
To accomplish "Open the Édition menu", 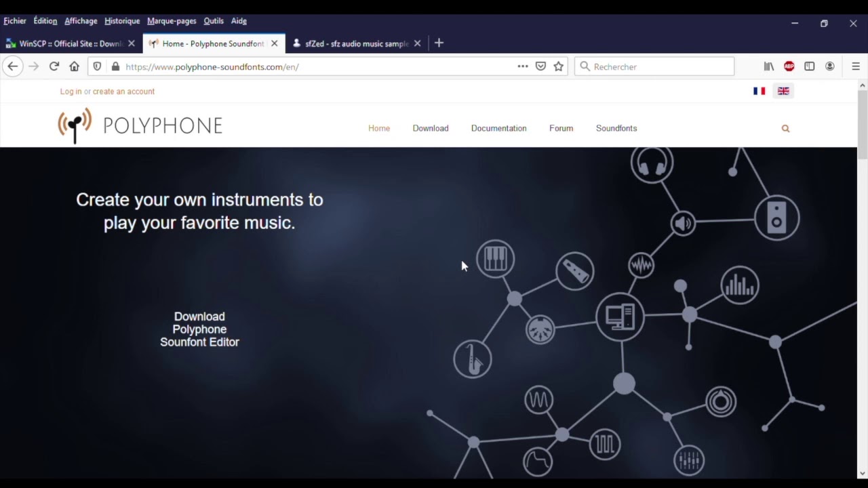I will coord(45,21).
